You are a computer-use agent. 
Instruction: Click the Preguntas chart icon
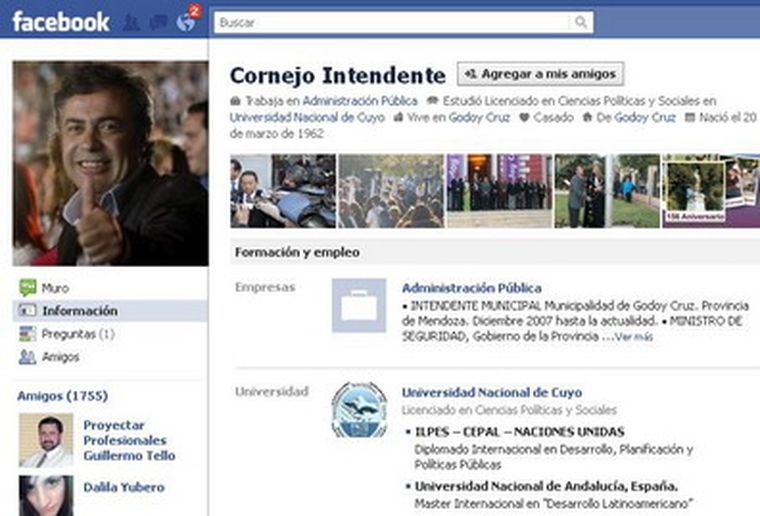tap(27, 334)
